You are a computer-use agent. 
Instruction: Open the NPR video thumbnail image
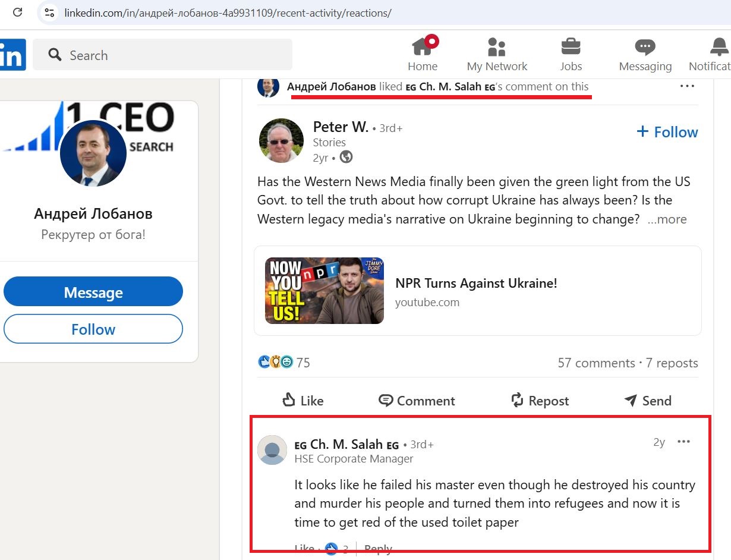coord(324,291)
